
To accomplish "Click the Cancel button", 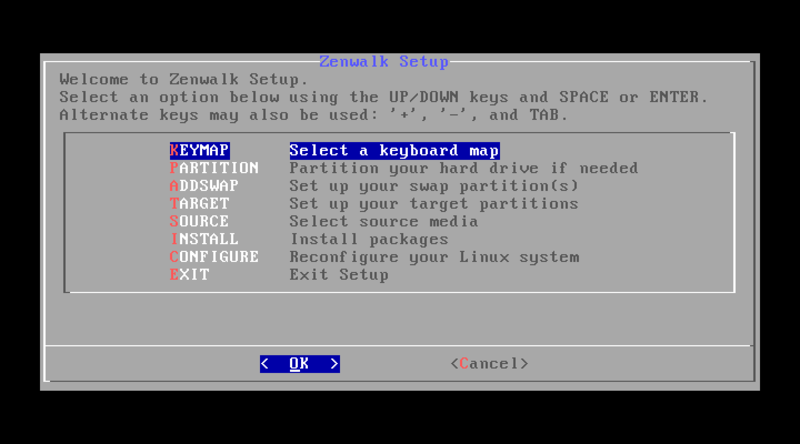I will coord(489,364).
